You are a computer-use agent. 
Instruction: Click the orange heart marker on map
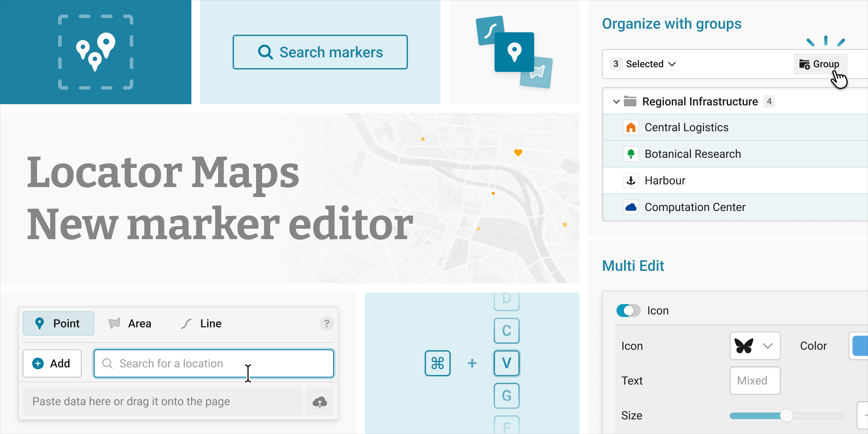[x=518, y=152]
